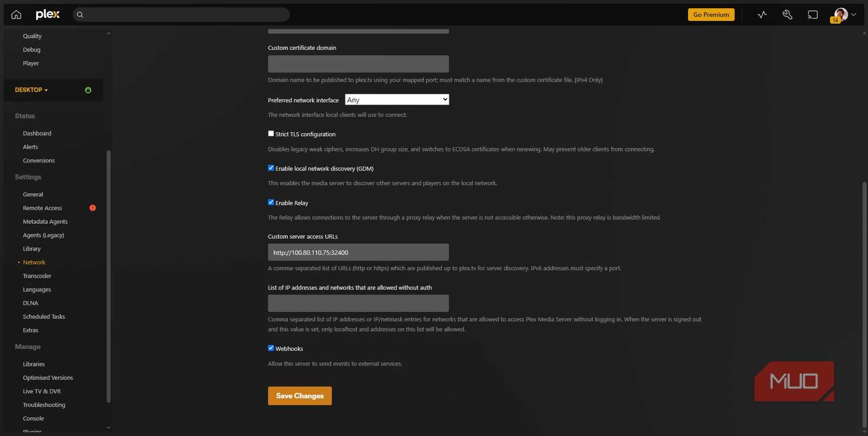This screenshot has width=868, height=436.
Task: Open the Preferred network interface dropdown
Action: (x=397, y=100)
